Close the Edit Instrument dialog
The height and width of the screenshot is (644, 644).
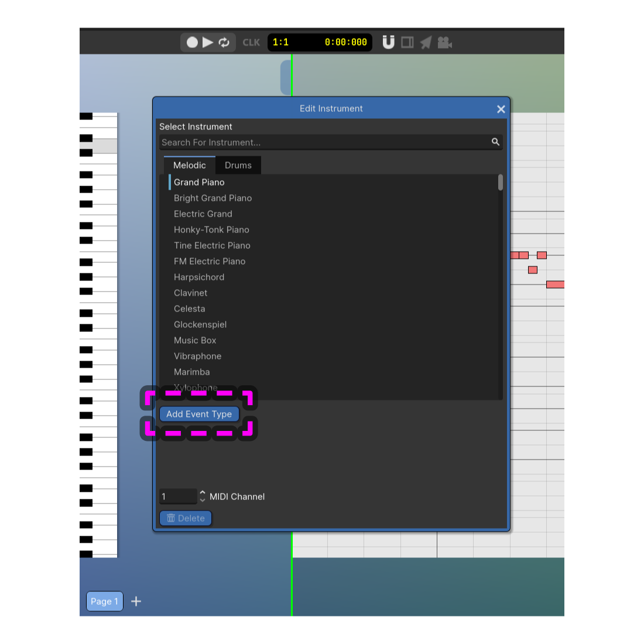tap(501, 109)
